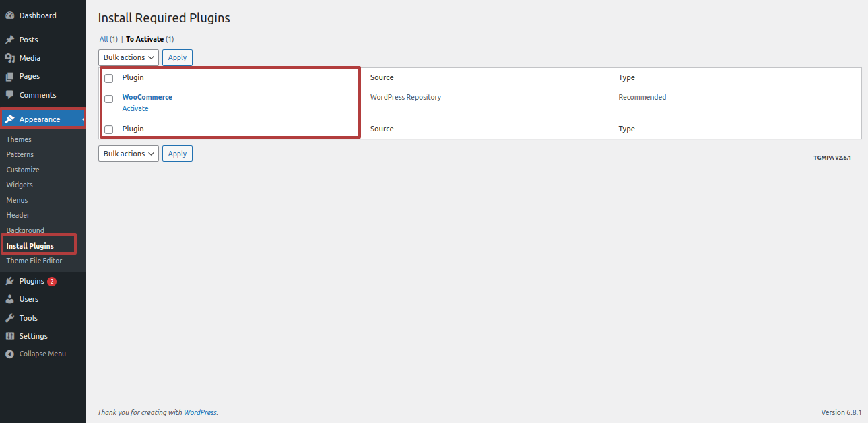
Task: Click the Dashboard gauge icon
Action: pyautogui.click(x=10, y=15)
